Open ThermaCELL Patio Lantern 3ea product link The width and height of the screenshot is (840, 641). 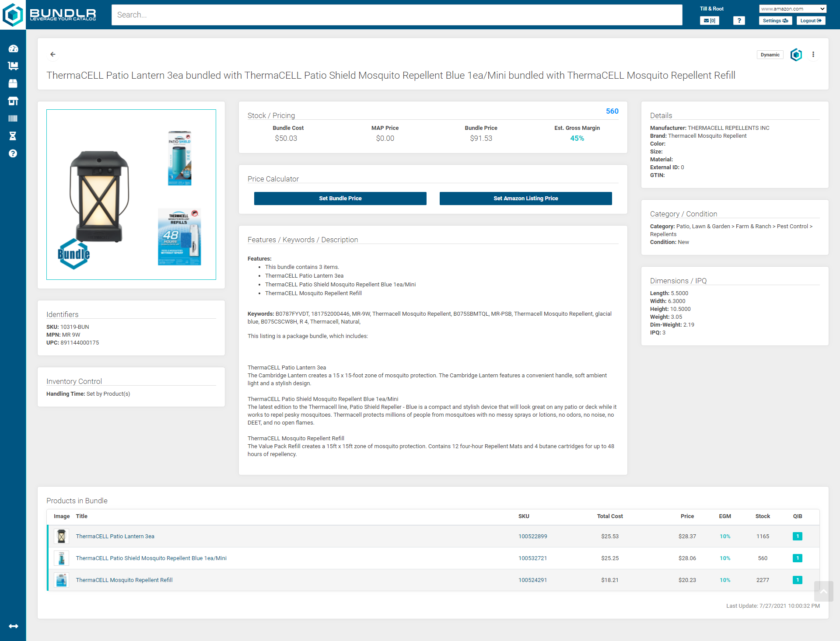click(115, 536)
